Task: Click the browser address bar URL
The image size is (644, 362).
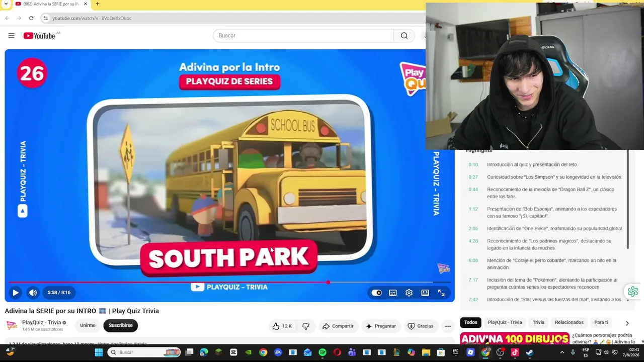Action: (92, 18)
